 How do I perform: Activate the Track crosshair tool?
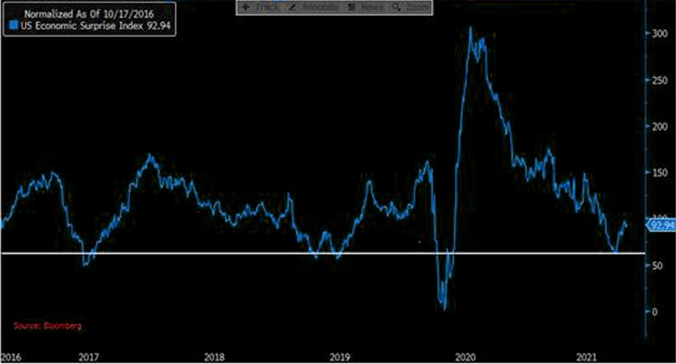[260, 7]
